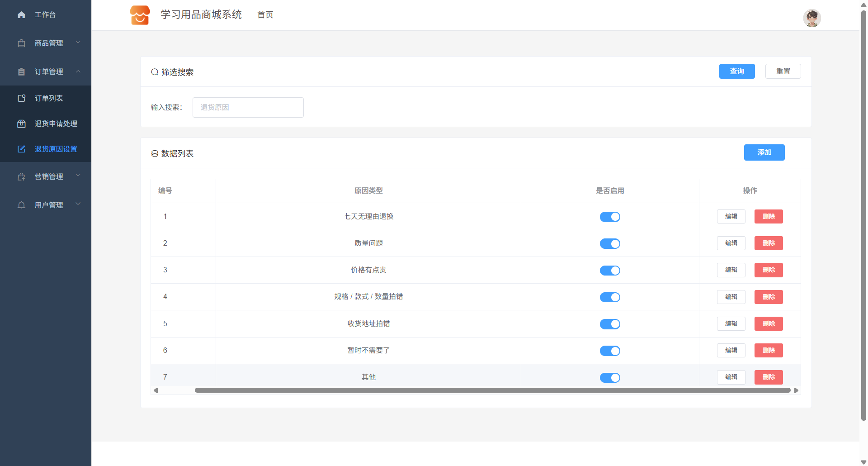Open the 首页 tab in header

pyautogui.click(x=265, y=15)
